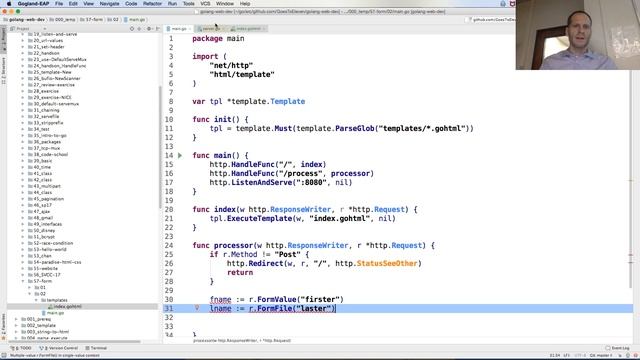This screenshot has width=640, height=360.
Task: Select the 30_default-servemux folder
Action: (x=53, y=104)
